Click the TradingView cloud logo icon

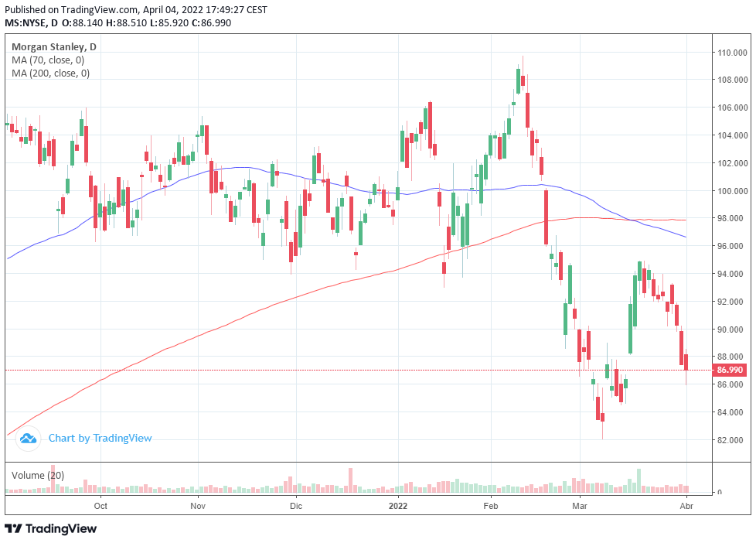pyautogui.click(x=28, y=439)
